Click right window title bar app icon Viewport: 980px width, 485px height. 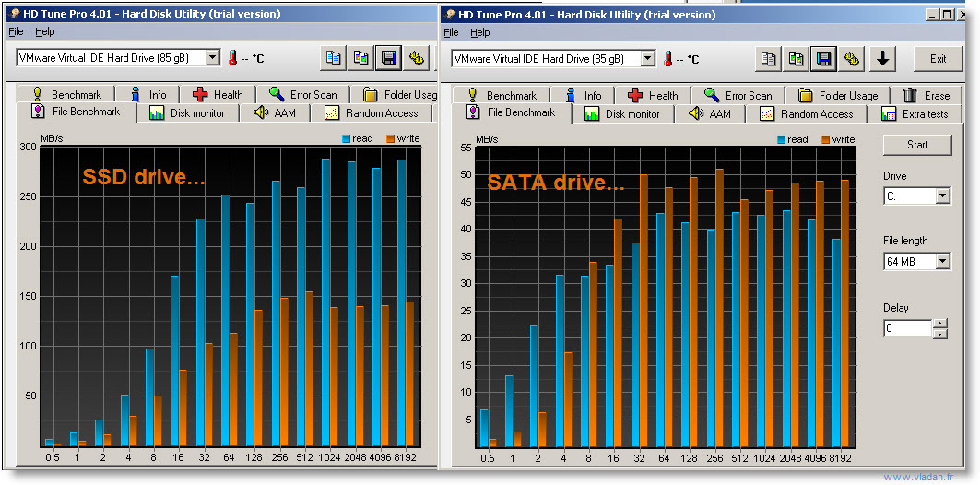[x=449, y=14]
